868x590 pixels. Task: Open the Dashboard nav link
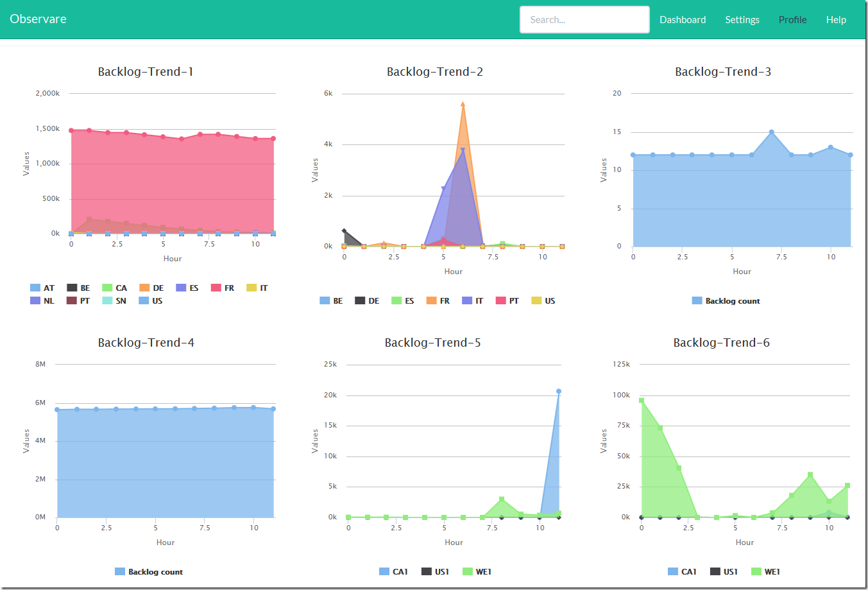(x=683, y=20)
